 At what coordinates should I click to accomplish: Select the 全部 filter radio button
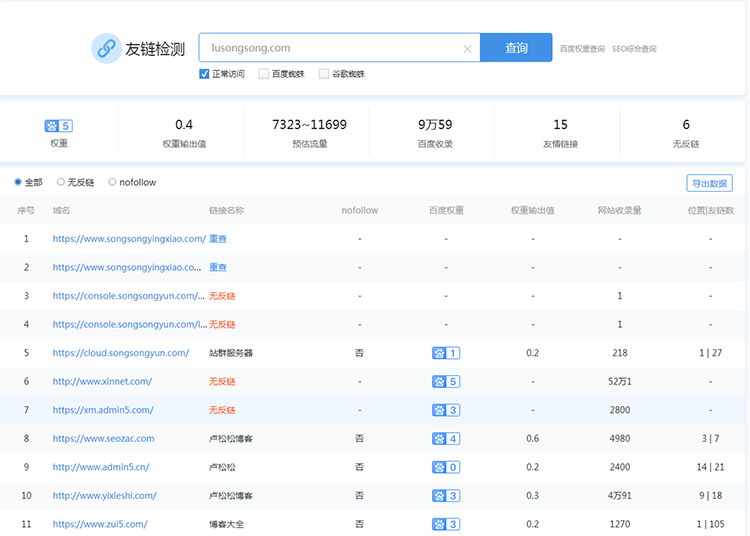tap(18, 182)
